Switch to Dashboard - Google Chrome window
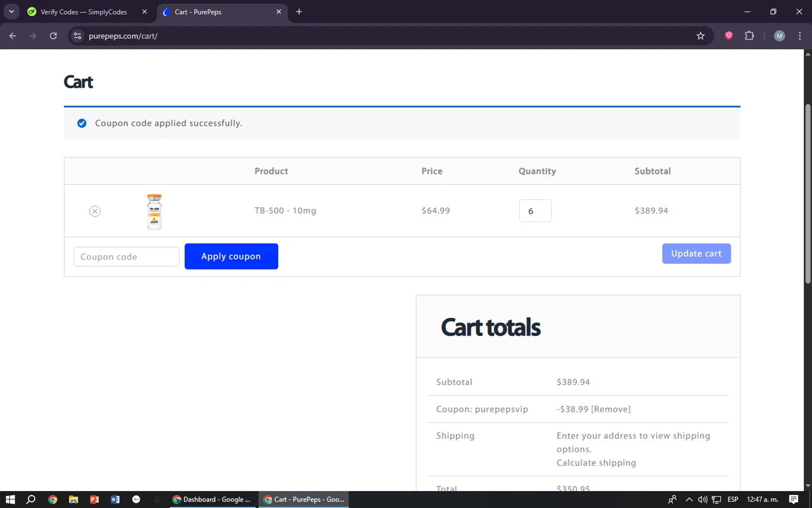The width and height of the screenshot is (812, 508). pyautogui.click(x=212, y=499)
